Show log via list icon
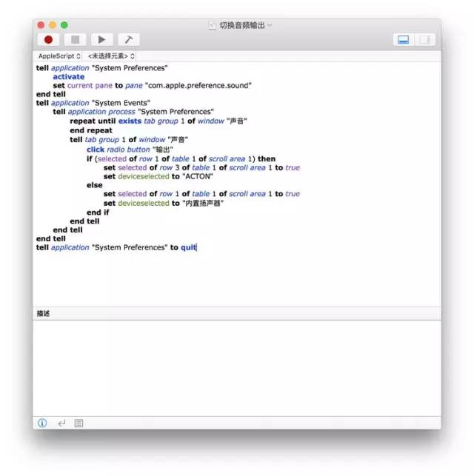 [79, 423]
